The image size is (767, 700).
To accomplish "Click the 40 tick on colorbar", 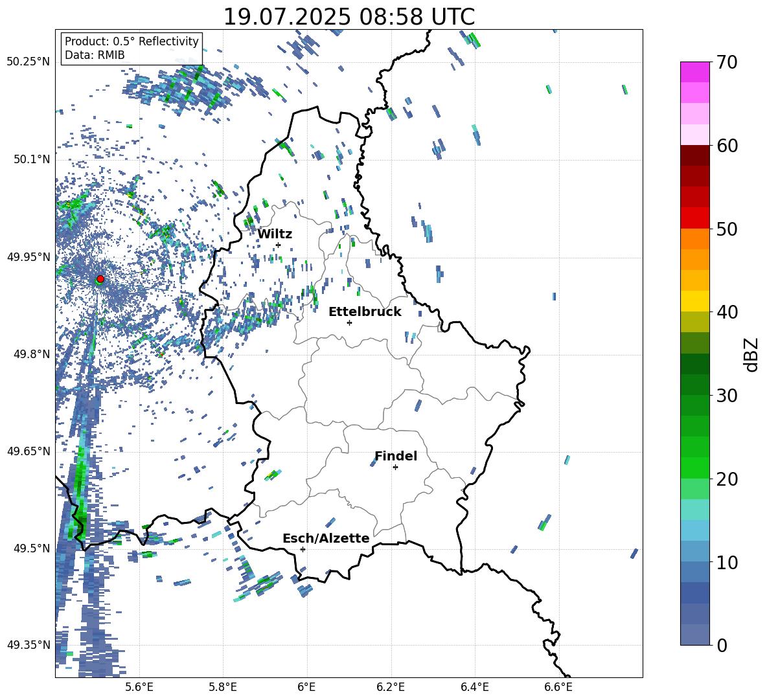I will [727, 312].
